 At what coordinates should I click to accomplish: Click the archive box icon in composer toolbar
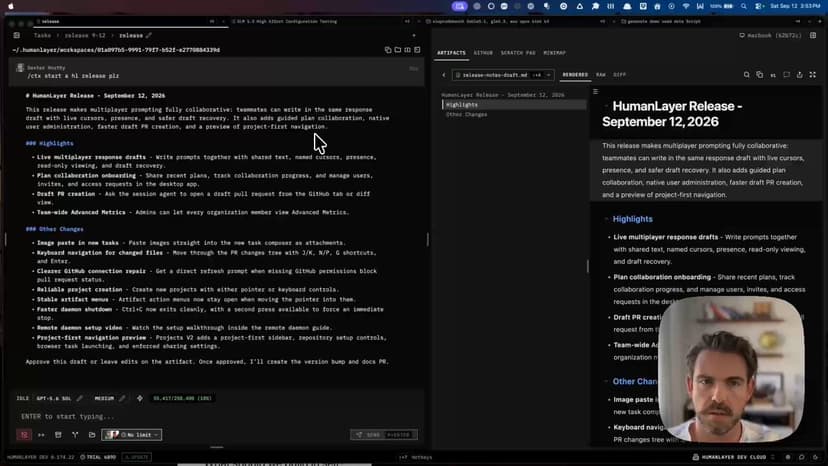tap(58, 435)
